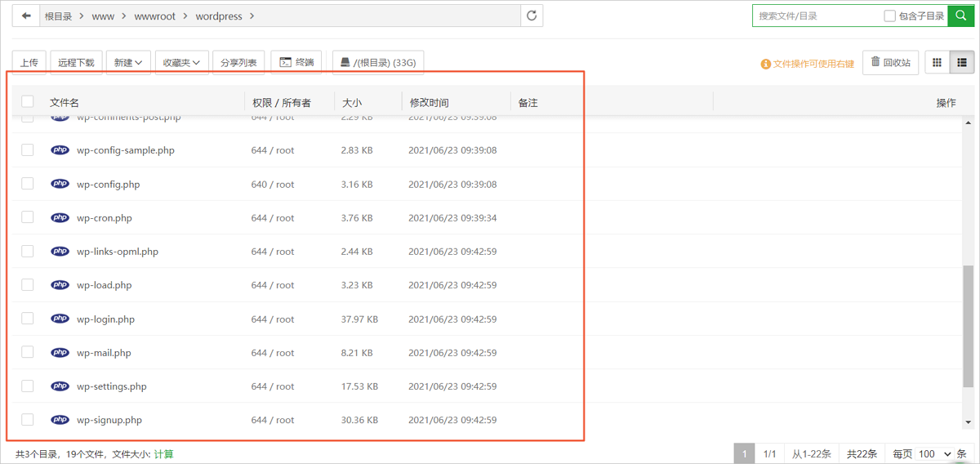Image resolution: width=980 pixels, height=464 pixels.
Task: Check the box for wp-config.php
Action: 28,184
